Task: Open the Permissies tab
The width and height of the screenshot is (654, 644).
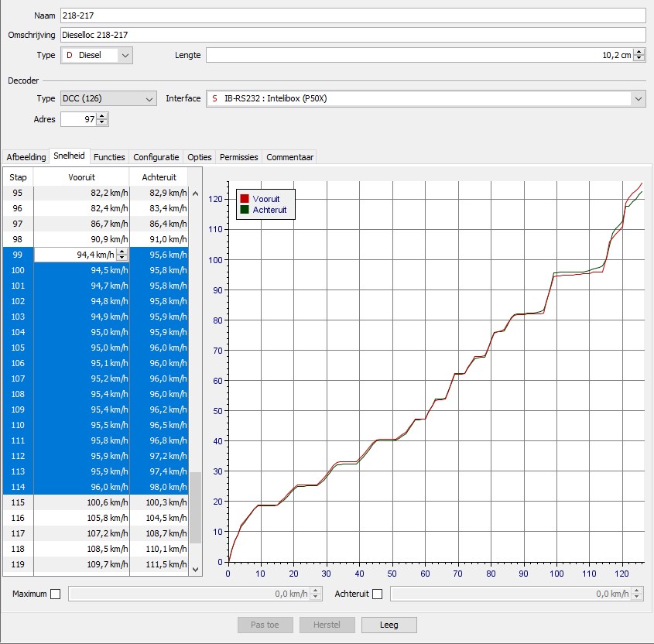Action: point(238,157)
